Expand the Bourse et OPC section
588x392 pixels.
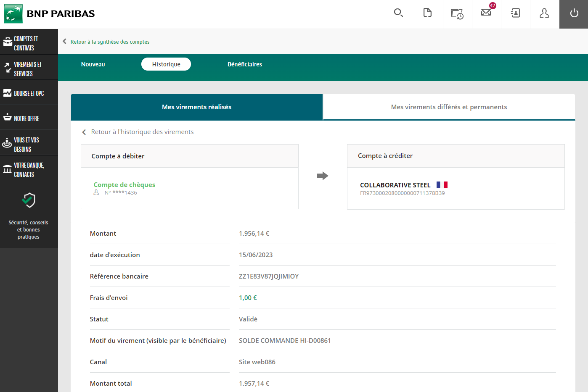[x=29, y=93]
